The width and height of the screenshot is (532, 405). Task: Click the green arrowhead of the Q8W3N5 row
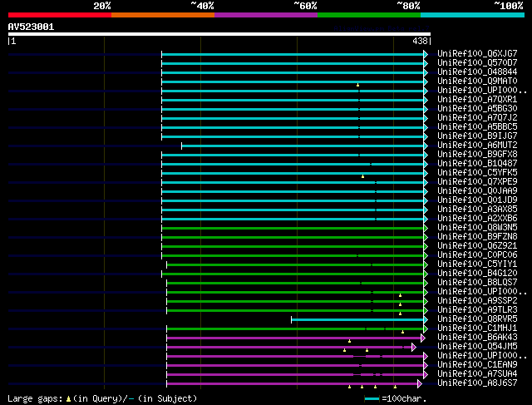(x=426, y=228)
